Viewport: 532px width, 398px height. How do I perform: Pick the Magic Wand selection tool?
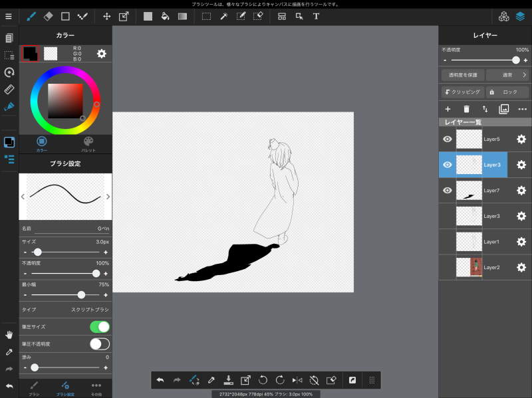point(224,16)
